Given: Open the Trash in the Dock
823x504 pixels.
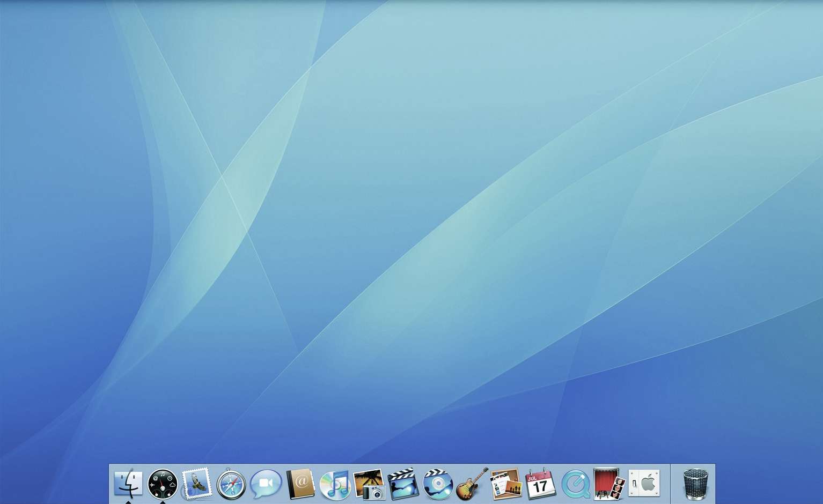Looking at the screenshot, I should coord(695,484).
